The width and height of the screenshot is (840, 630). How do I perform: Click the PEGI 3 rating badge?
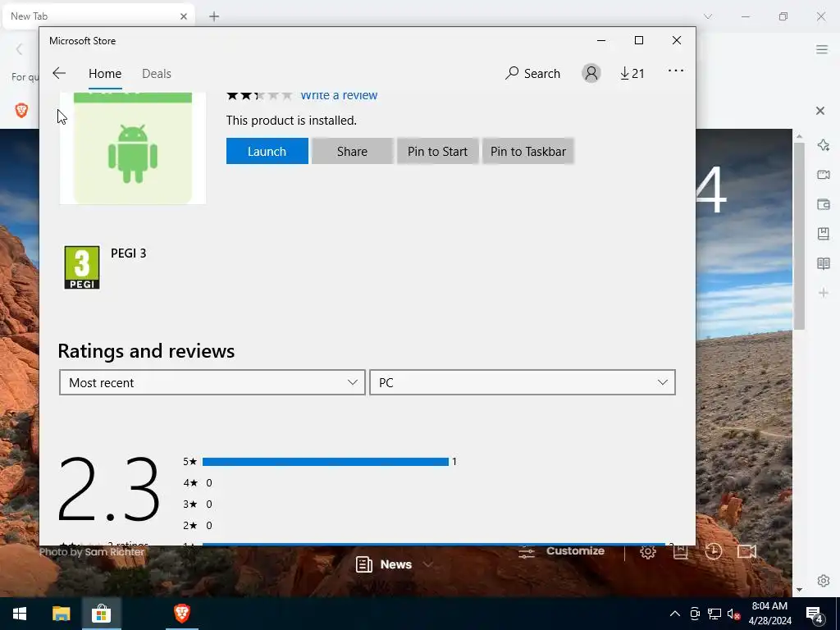click(82, 267)
